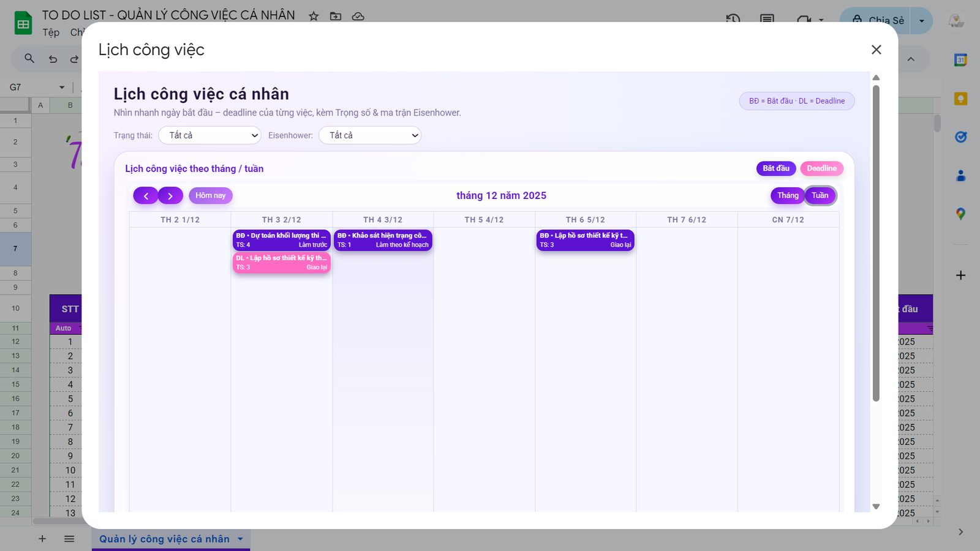Select the TH 7 6/12 day header
The height and width of the screenshot is (551, 980).
(687, 220)
